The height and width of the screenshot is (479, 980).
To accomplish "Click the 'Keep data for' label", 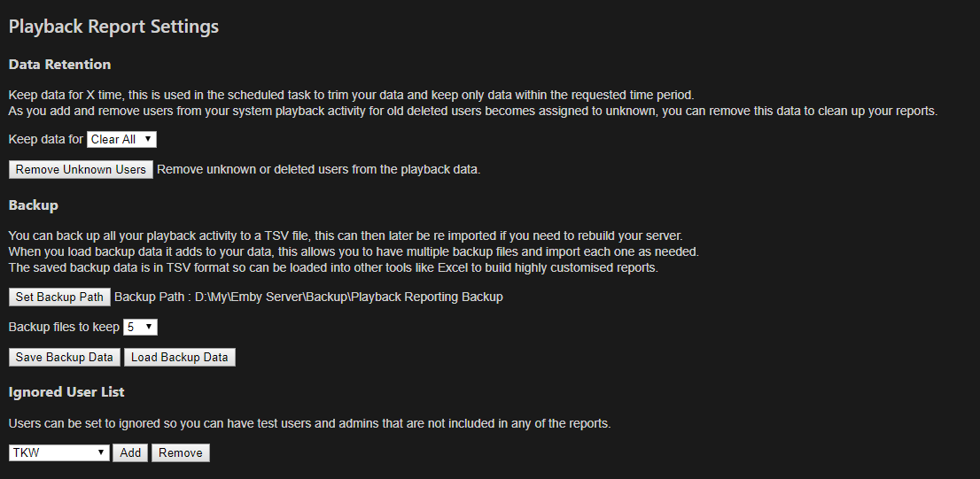I will tap(46, 139).
